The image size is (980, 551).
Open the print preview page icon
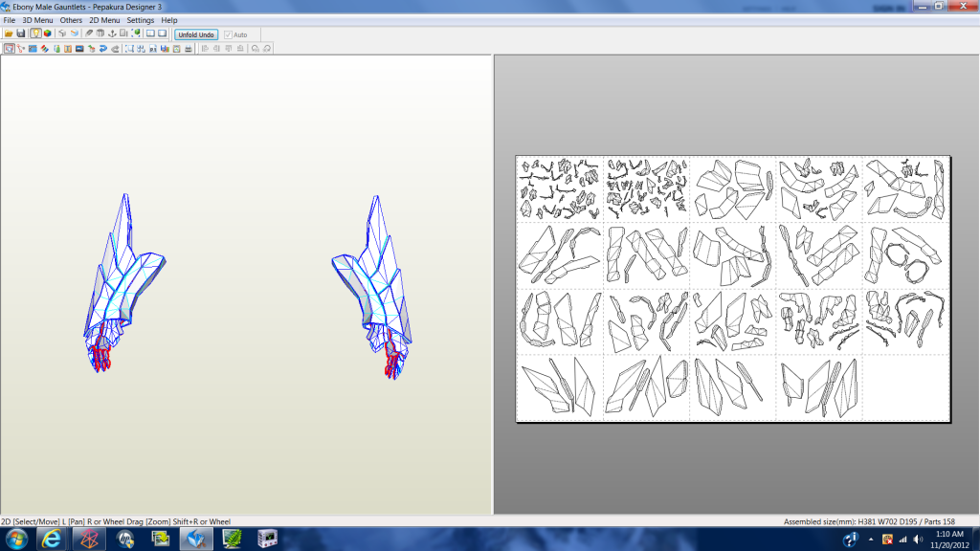[177, 48]
